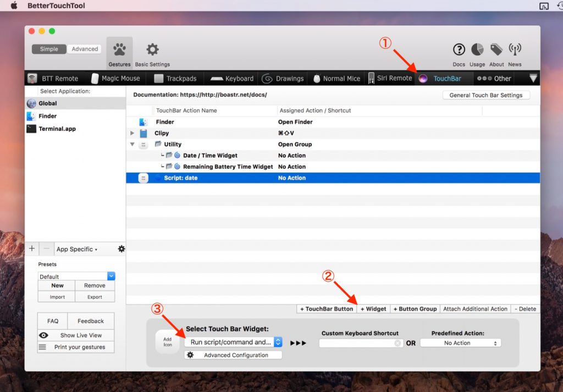Click the dark funnel icon right of the tabs
Viewport: 563px width, 392px height.
click(533, 78)
